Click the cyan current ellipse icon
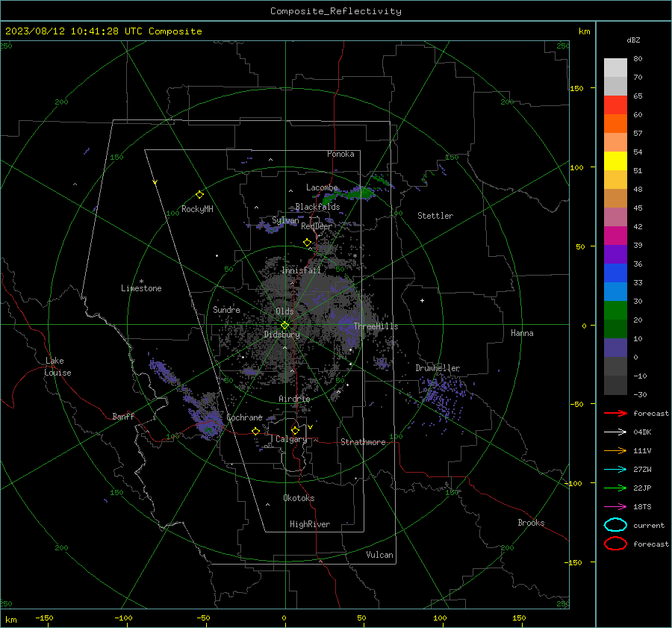672x628 pixels. pyautogui.click(x=615, y=525)
